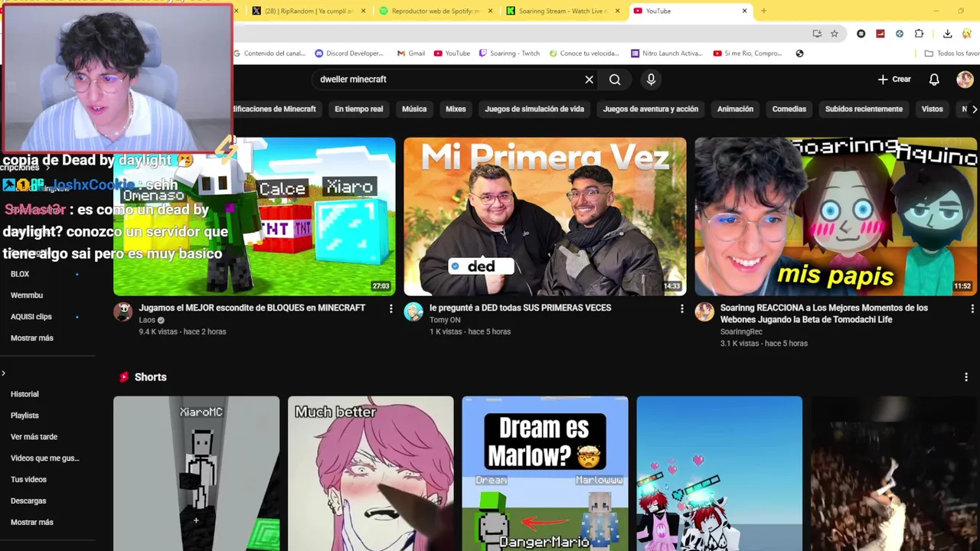Screen dimensions: 980x551
Task: Open the Mi Primera Vez video thumbnail
Action: click(545, 217)
